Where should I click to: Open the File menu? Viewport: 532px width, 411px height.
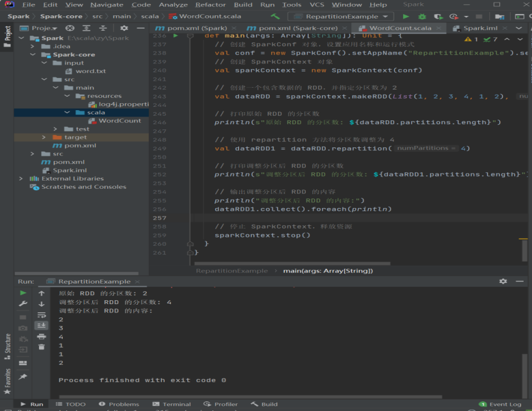[28, 4]
